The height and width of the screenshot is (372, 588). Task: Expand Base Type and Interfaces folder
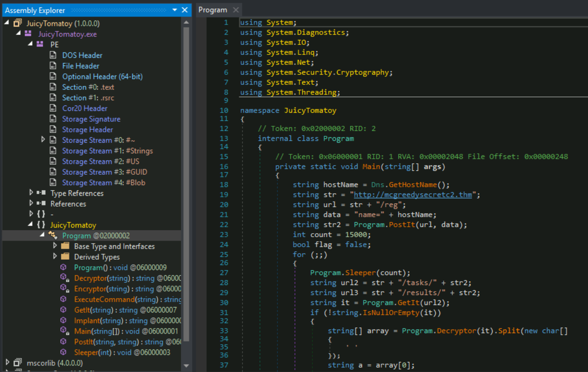coord(55,245)
